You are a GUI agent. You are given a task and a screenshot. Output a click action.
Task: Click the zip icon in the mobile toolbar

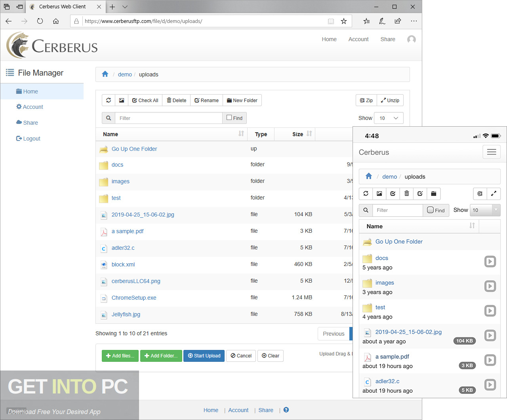pyautogui.click(x=480, y=194)
